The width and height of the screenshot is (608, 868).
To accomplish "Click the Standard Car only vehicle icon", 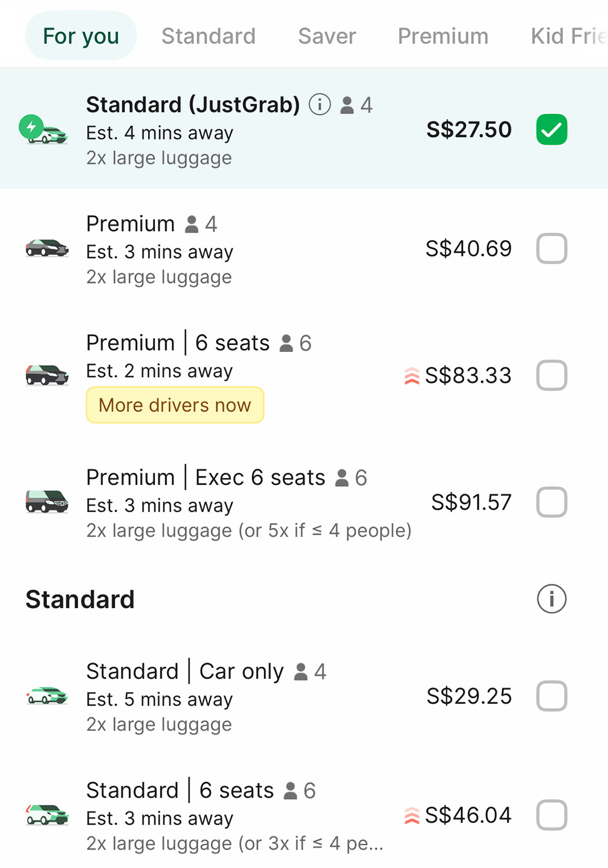I will click(47, 696).
